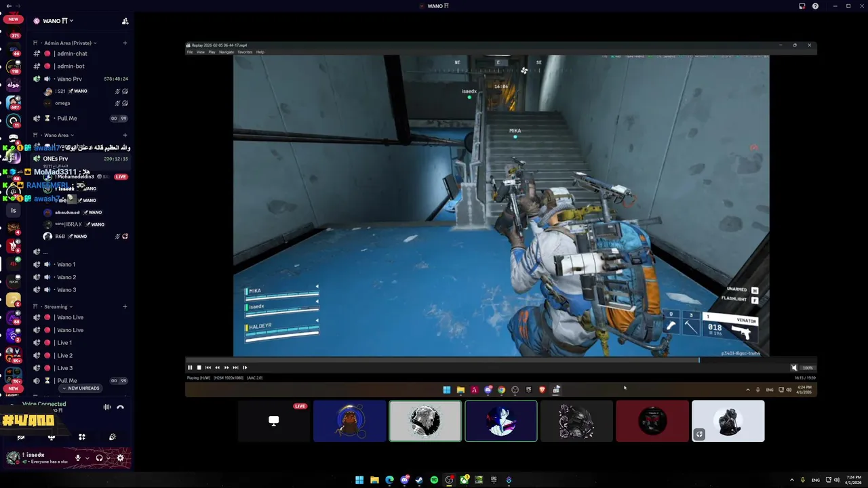
Task: Click the pause button in the streamed player
Action: pos(191,367)
